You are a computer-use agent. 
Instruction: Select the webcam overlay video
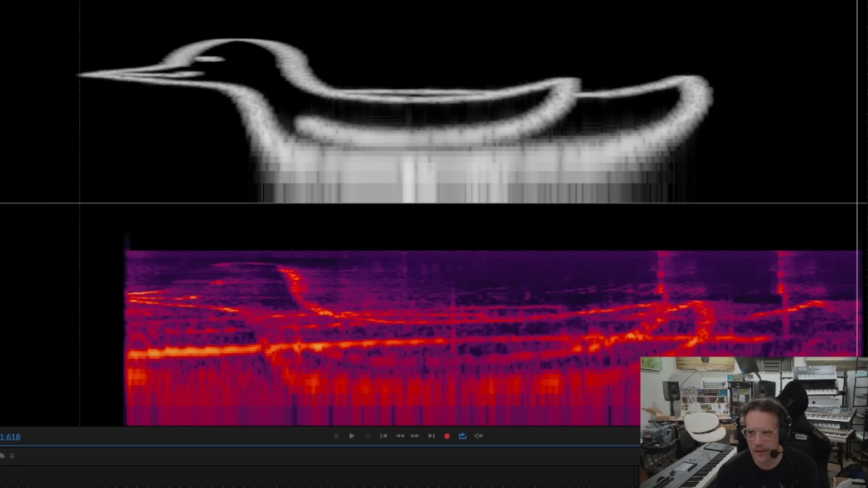coord(753,422)
